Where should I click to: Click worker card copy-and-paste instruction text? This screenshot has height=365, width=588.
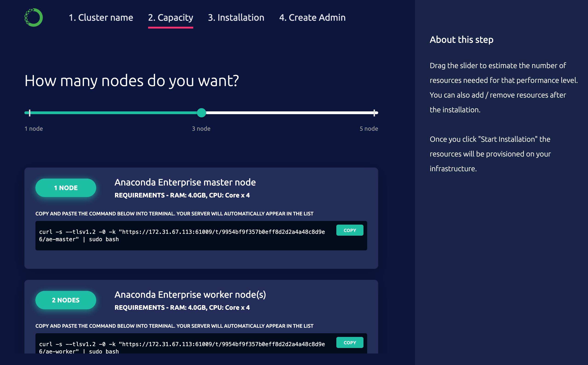(x=174, y=326)
